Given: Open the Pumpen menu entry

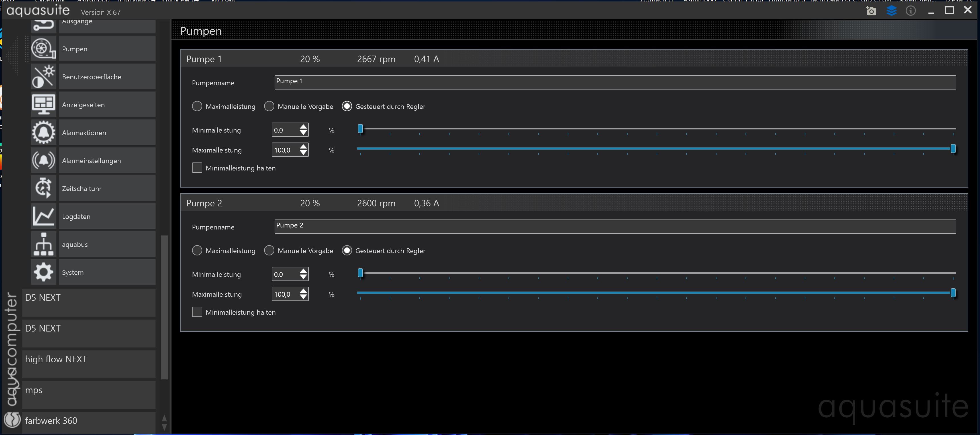Looking at the screenshot, I should (107, 49).
